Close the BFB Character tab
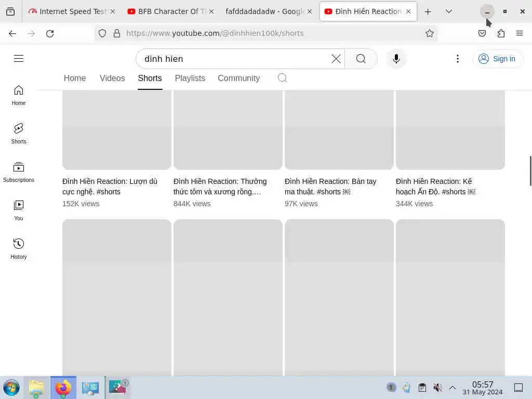 point(211,11)
